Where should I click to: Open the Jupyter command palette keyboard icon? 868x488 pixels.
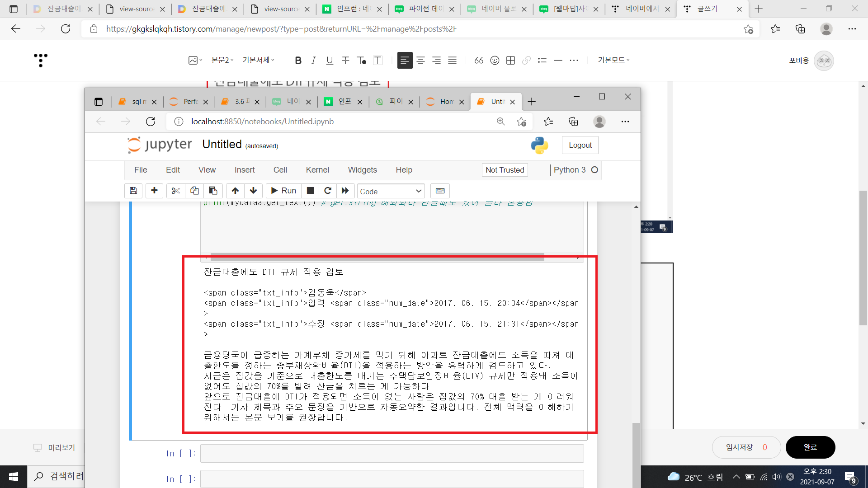(x=440, y=191)
